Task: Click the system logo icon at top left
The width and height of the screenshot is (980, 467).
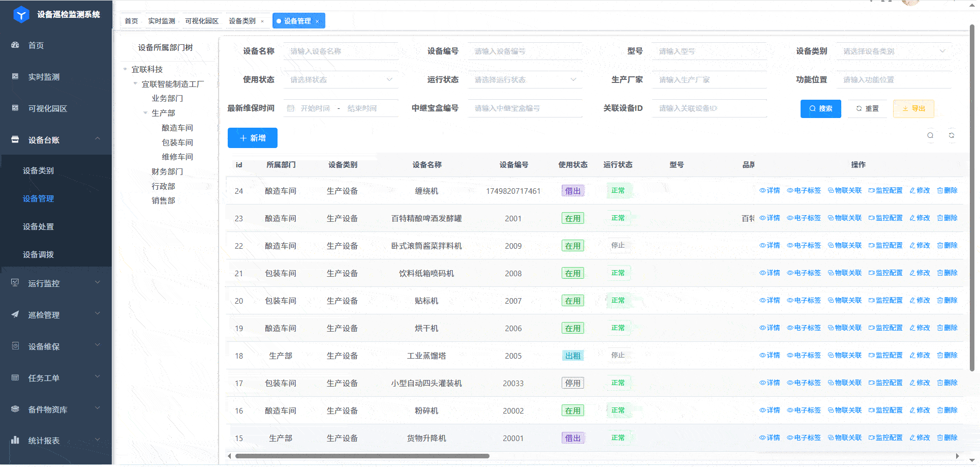Action: pos(21,14)
